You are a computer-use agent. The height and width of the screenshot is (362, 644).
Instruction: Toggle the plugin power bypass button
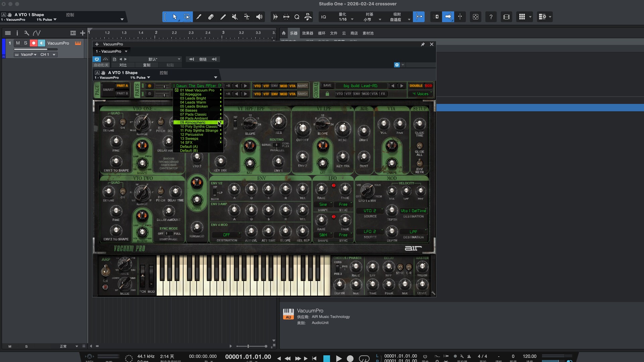click(97, 59)
